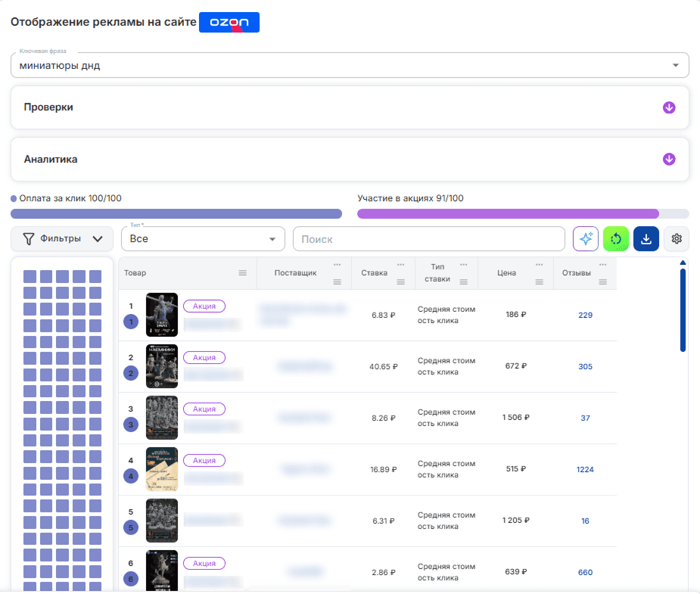The image size is (700, 594).
Task: Click the green refresh icon button
Action: (x=616, y=239)
